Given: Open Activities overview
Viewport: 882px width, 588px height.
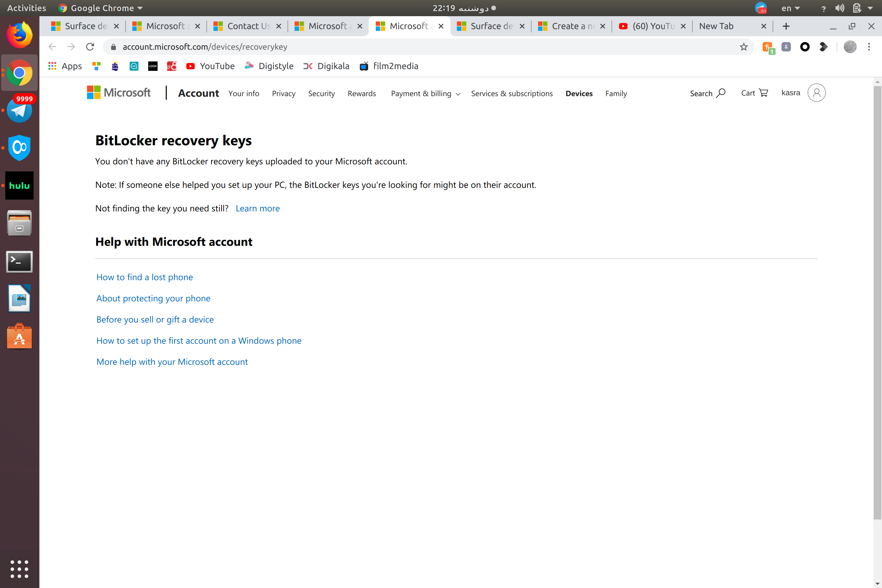Looking at the screenshot, I should pos(26,8).
